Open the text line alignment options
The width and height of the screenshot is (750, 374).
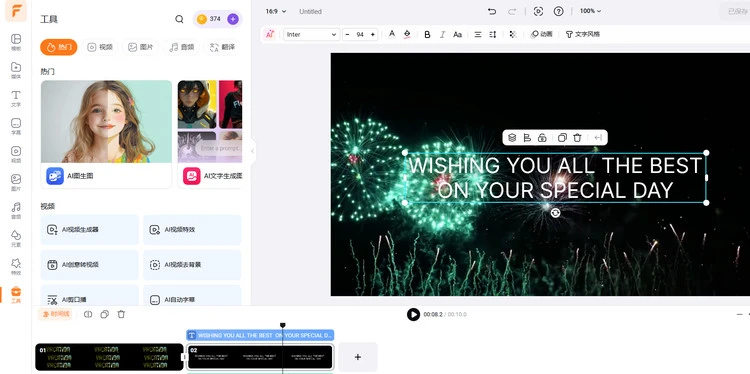477,34
